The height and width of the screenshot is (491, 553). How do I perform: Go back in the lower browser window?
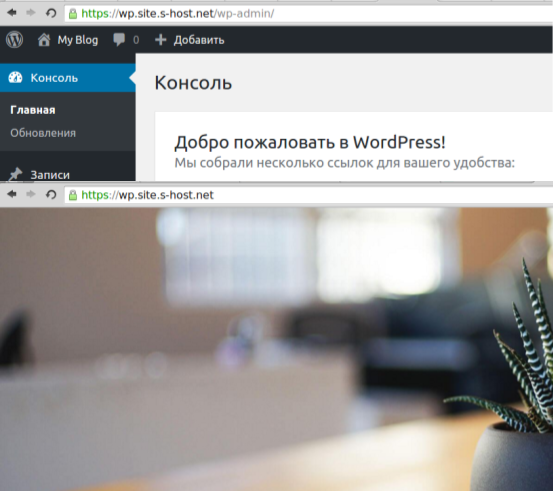pyautogui.click(x=12, y=194)
